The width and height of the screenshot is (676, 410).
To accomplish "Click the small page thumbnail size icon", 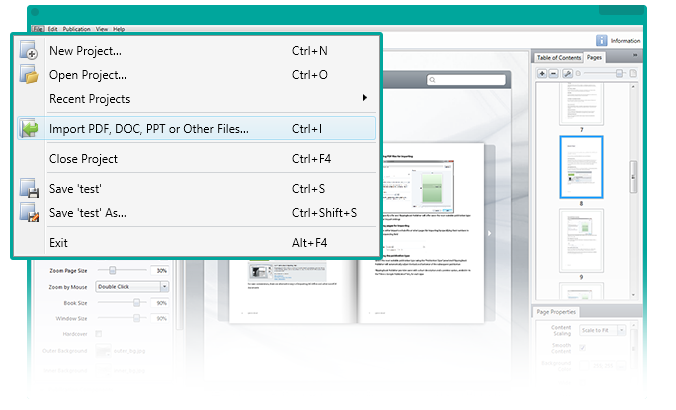I will tap(578, 74).
